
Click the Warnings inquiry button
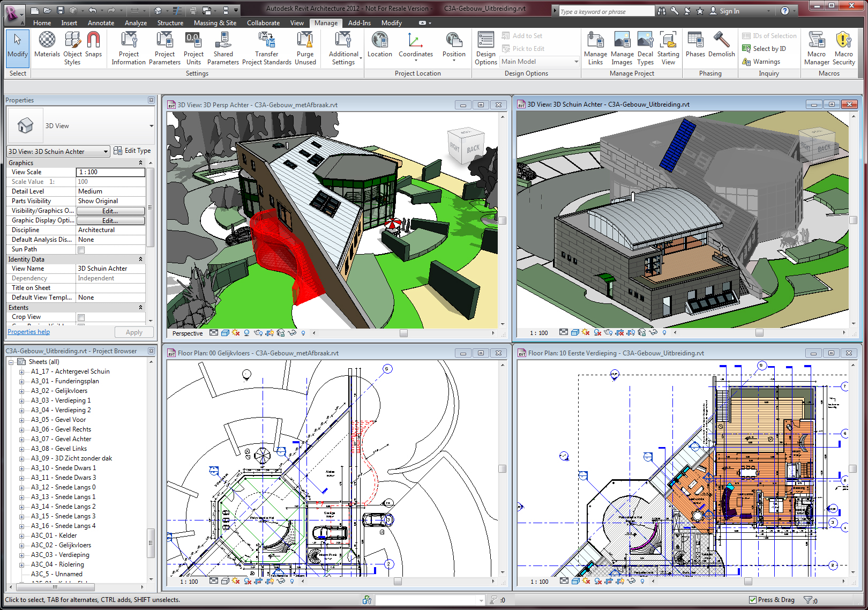(761, 62)
